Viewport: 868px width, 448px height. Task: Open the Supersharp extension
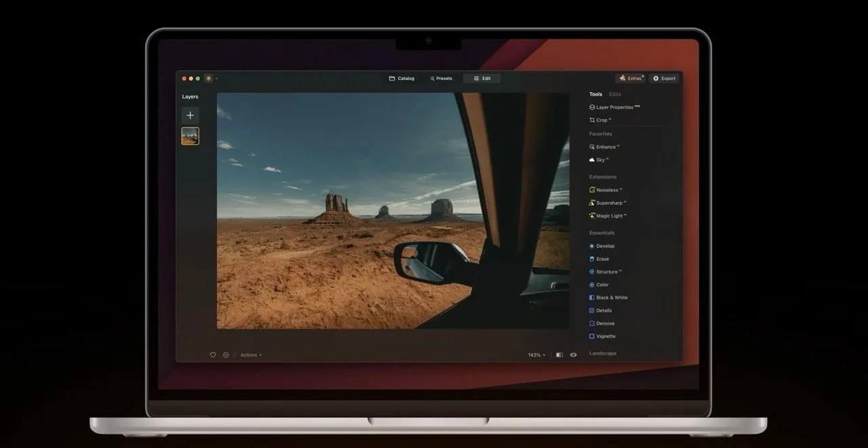click(609, 203)
